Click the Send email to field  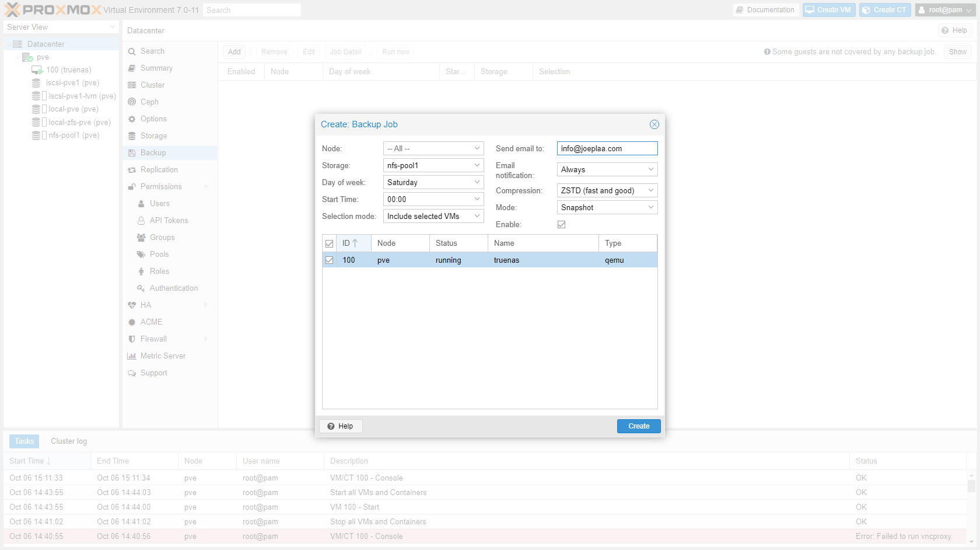607,149
